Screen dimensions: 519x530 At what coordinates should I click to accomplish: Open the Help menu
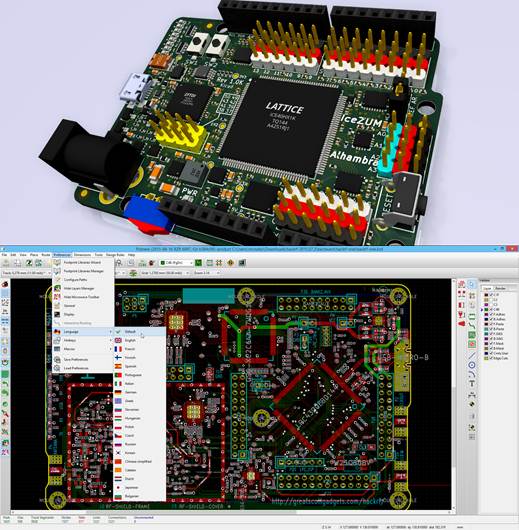(x=131, y=255)
